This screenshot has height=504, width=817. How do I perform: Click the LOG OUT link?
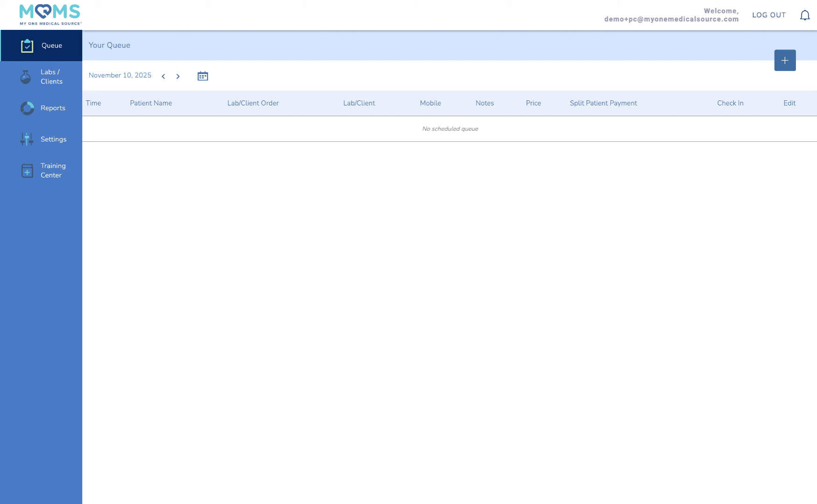(x=768, y=15)
